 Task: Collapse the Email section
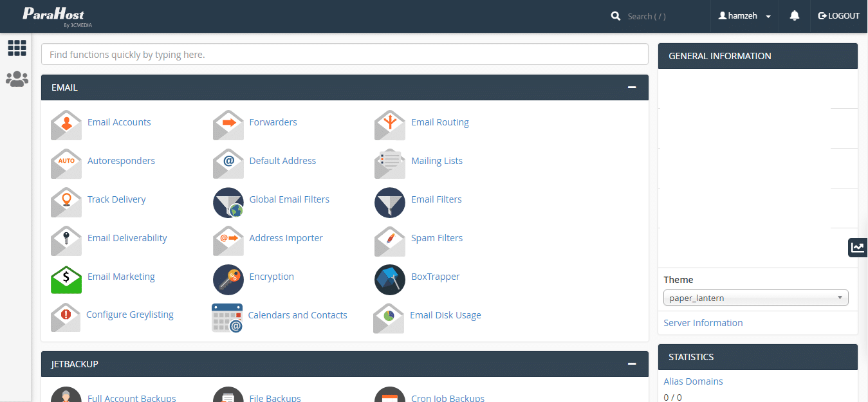tap(632, 87)
